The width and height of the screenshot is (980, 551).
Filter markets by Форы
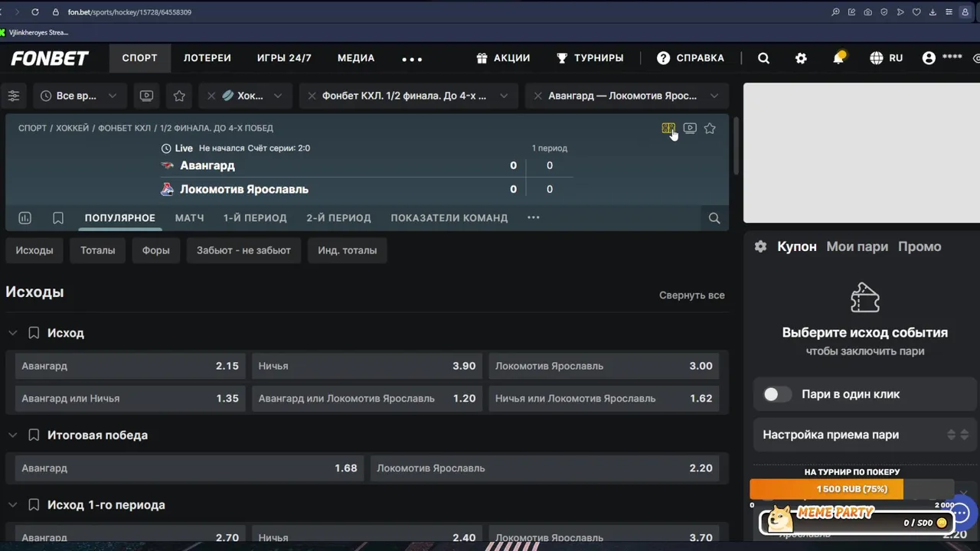pos(155,250)
